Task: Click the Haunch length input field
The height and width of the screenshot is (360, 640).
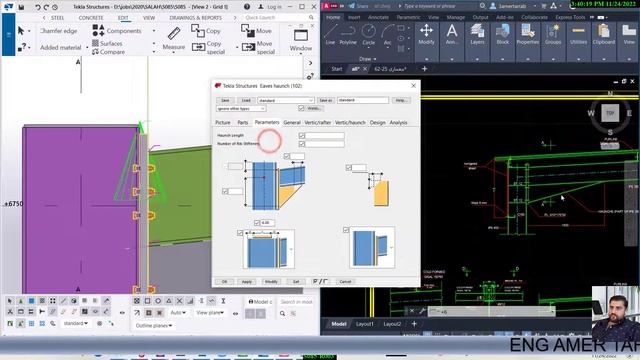Action: (x=325, y=136)
